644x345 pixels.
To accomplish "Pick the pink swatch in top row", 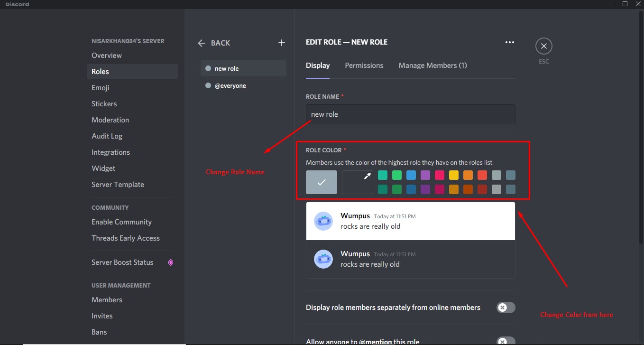I will point(440,175).
